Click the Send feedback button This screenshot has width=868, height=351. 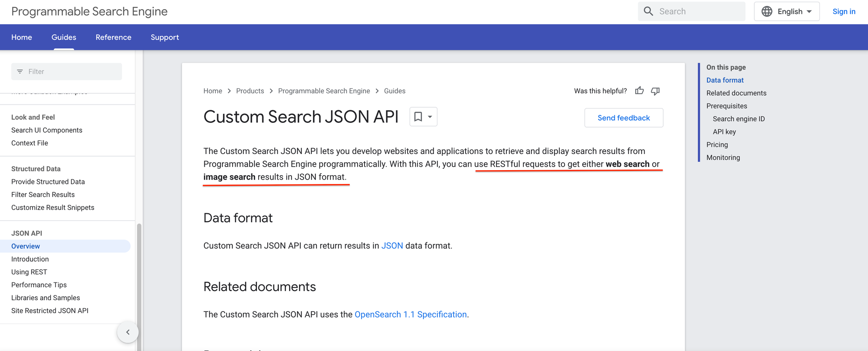[x=624, y=118]
